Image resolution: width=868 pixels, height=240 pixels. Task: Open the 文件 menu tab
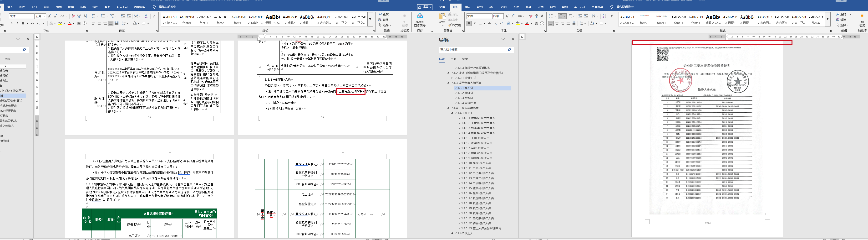[442, 7]
